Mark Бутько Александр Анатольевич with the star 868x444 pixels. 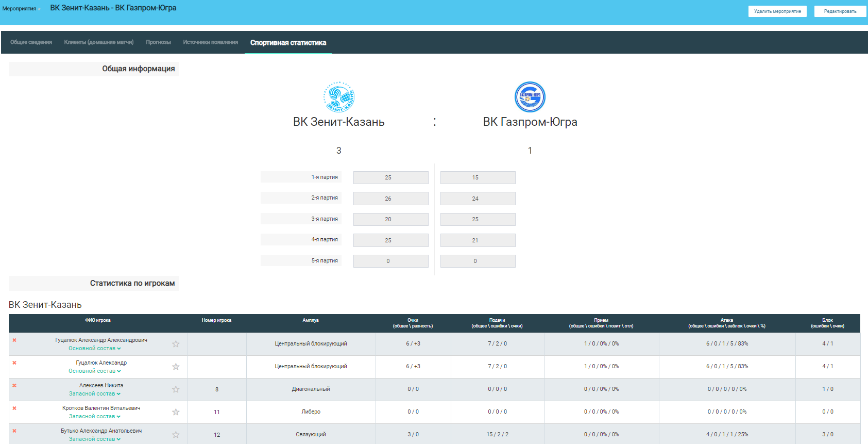pos(176,435)
